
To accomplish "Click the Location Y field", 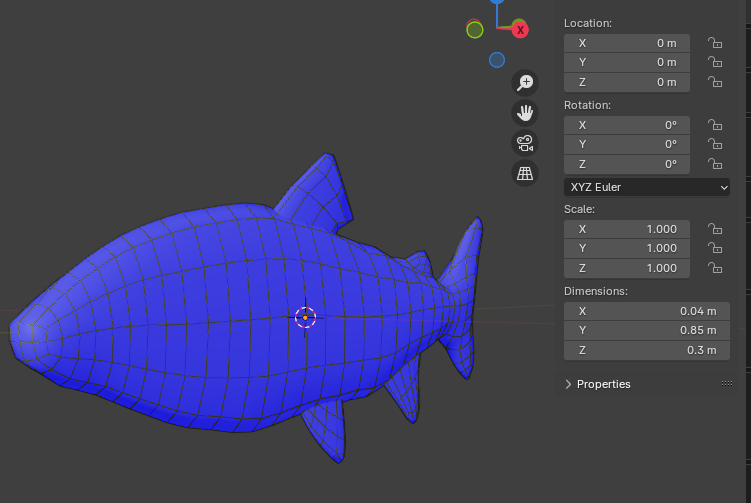I will coord(625,62).
